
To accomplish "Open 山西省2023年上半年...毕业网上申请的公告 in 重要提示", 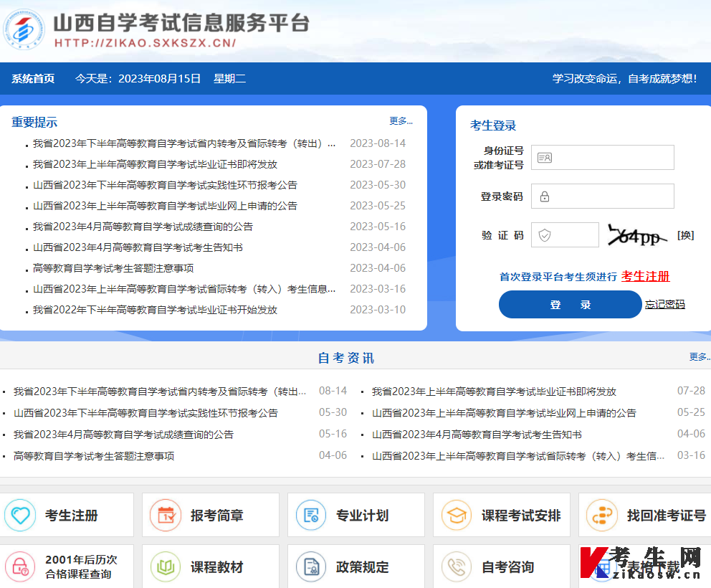I will click(x=165, y=206).
